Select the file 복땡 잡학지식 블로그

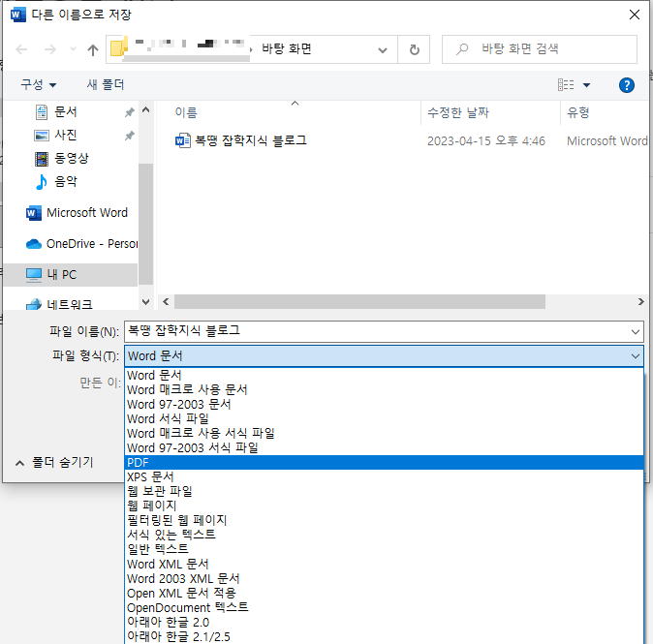(x=251, y=140)
